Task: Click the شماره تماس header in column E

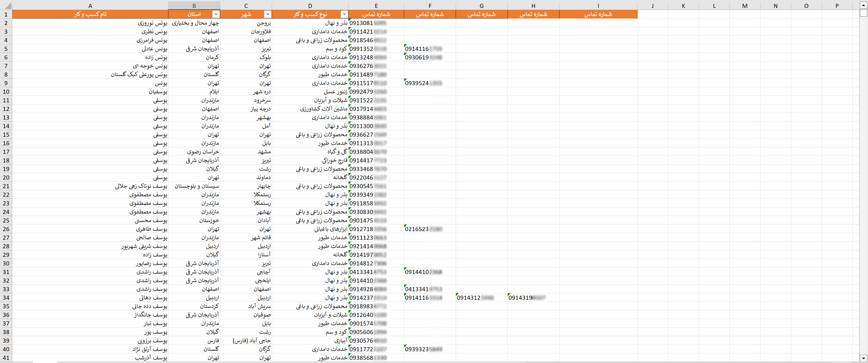Action: [376, 14]
